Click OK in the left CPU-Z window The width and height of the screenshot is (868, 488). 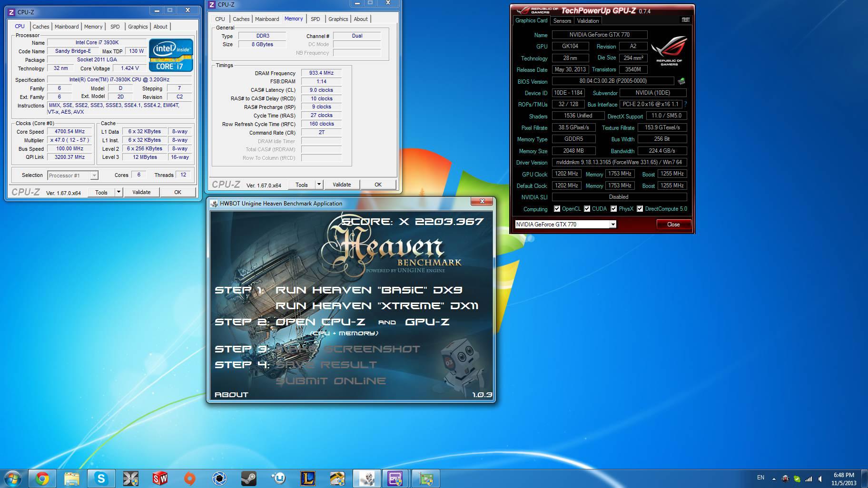click(x=178, y=192)
